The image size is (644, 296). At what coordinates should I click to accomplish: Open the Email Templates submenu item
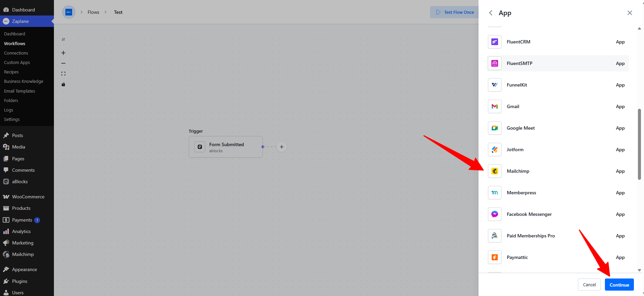[x=20, y=91]
